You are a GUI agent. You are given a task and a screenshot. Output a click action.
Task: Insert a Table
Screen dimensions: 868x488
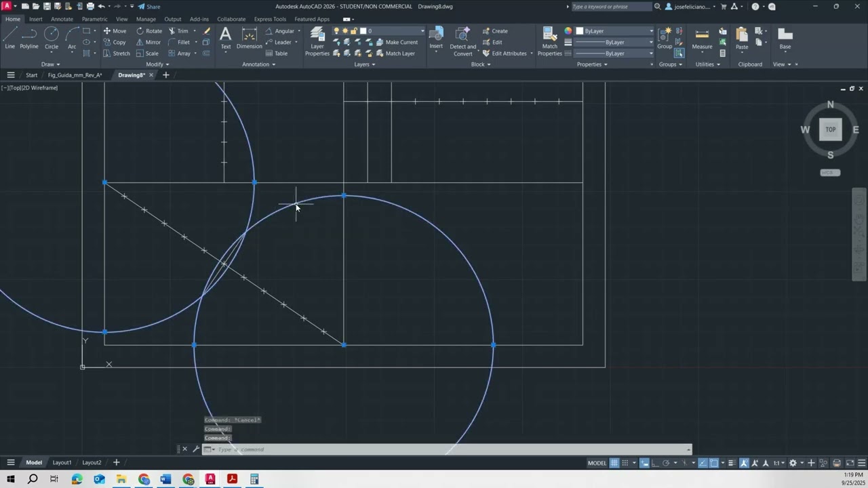[277, 53]
